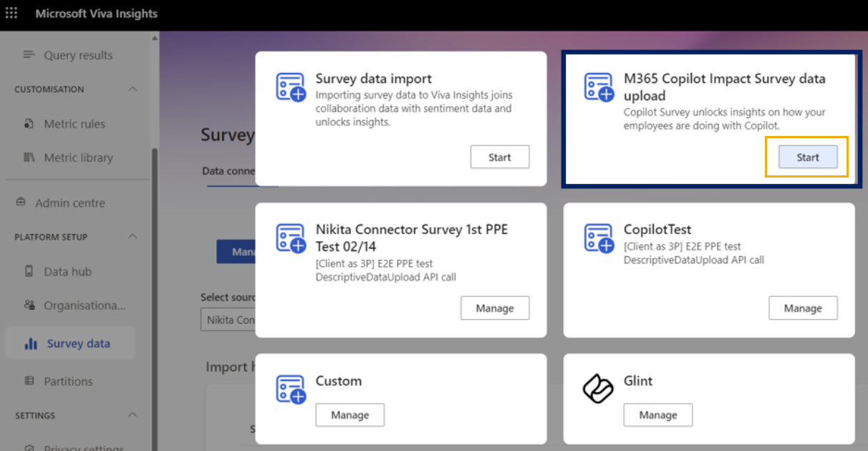Image resolution: width=868 pixels, height=451 pixels.
Task: Click the Metric library books icon
Action: pos(29,157)
